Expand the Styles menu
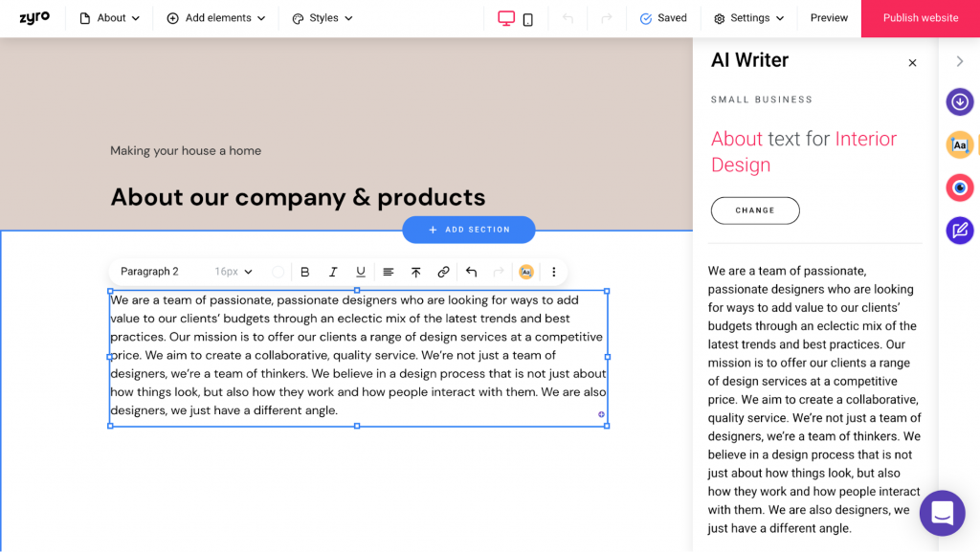 tap(323, 18)
